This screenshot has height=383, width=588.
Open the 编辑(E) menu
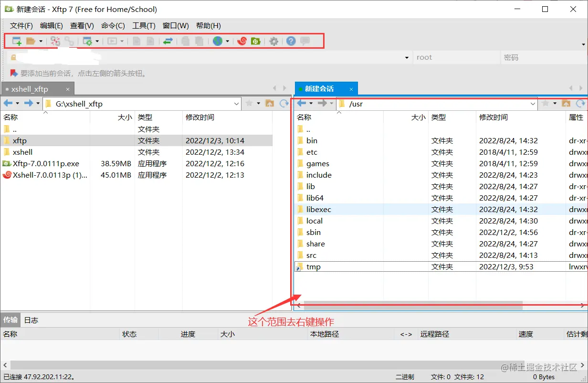(x=52, y=26)
